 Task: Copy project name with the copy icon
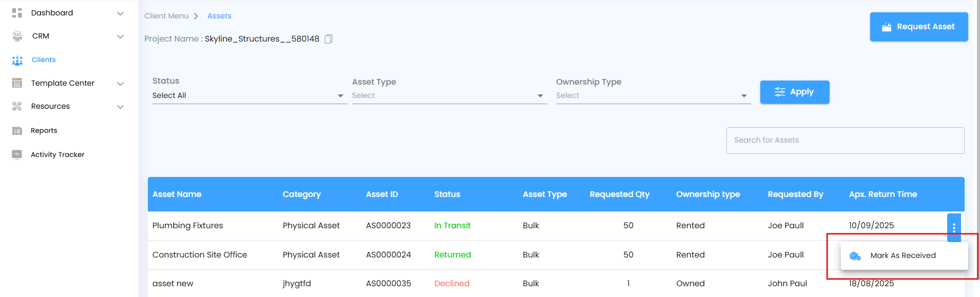coord(329,39)
